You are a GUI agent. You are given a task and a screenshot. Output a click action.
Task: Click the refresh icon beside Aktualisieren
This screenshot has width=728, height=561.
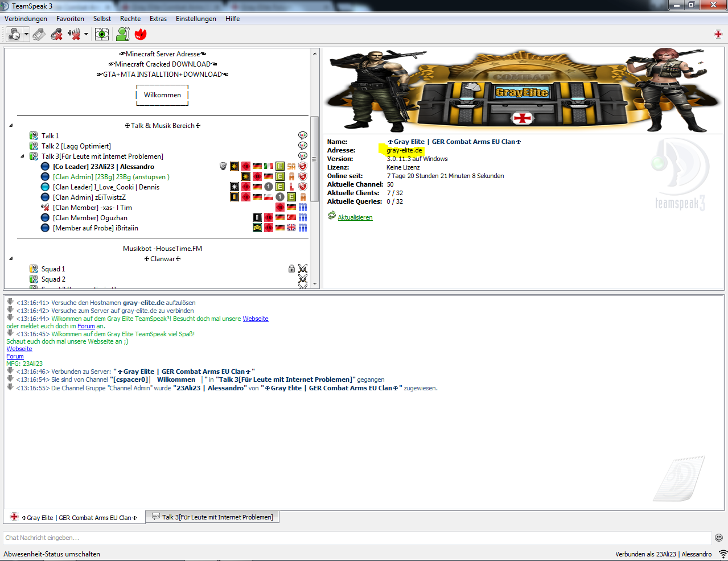click(x=332, y=216)
